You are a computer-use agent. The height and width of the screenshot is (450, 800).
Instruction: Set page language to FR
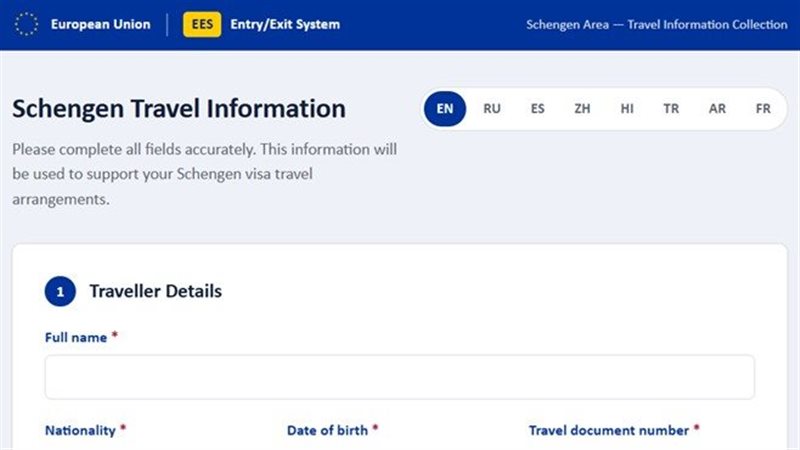pos(763,109)
